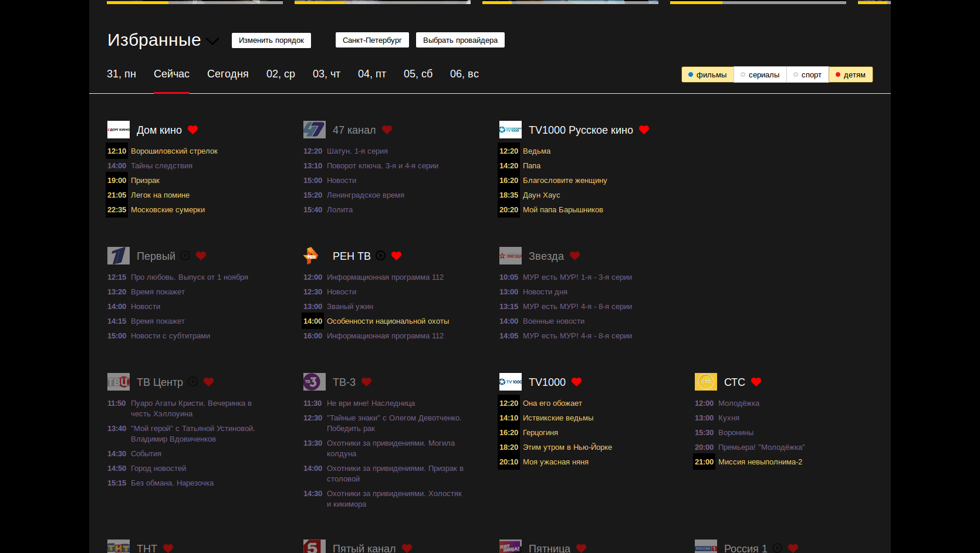This screenshot has height=553, width=980.
Task: Click the Россия 1 channel logo
Action: click(x=706, y=547)
